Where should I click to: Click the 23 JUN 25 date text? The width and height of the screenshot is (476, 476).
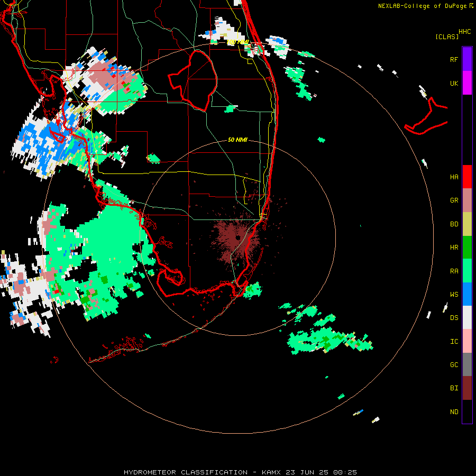(307, 472)
